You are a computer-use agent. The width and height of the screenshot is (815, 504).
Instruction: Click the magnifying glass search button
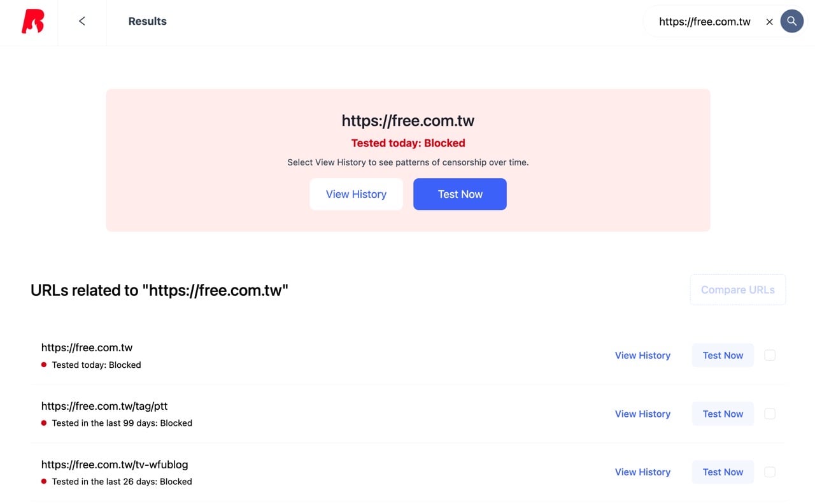pos(791,21)
